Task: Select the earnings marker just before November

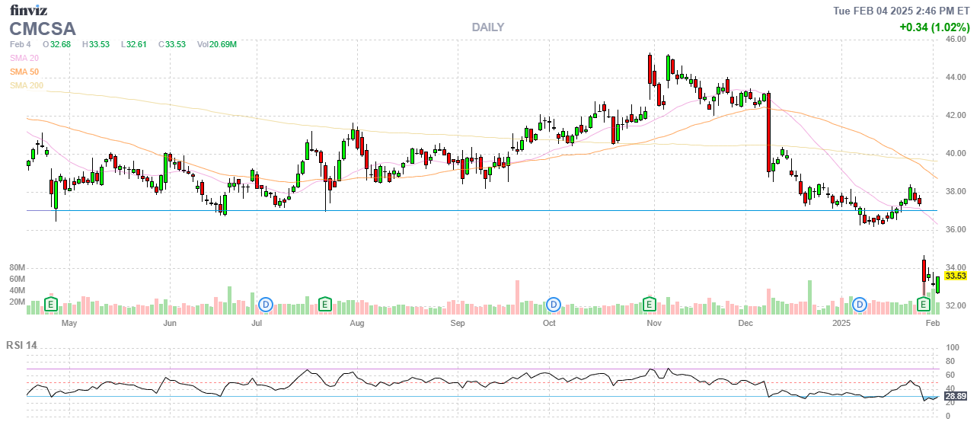Action: click(650, 305)
